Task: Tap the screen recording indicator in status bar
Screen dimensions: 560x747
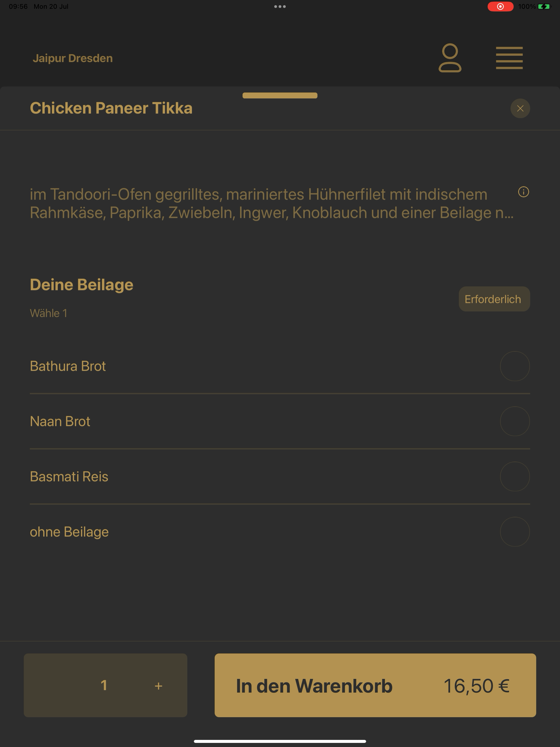Action: [x=501, y=6]
